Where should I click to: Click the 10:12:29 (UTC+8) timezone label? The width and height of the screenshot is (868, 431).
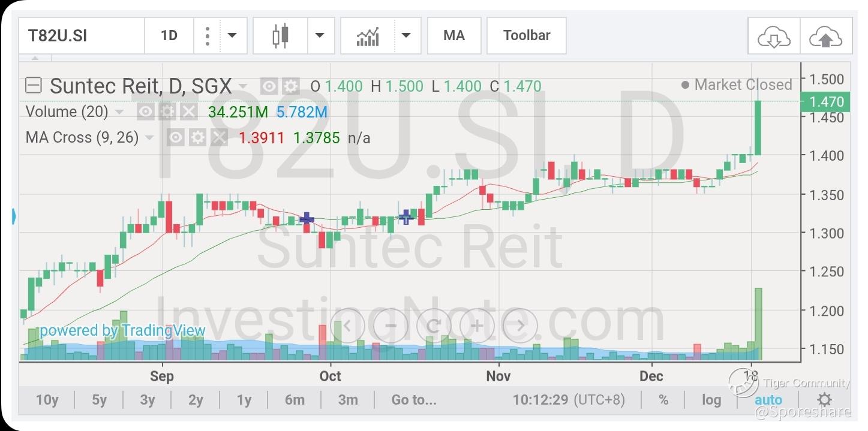pos(569,400)
